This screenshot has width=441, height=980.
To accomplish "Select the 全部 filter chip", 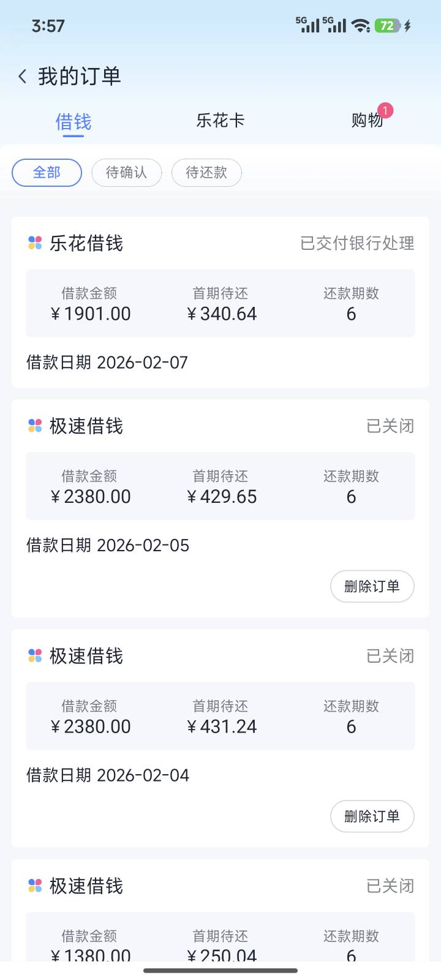I will (47, 173).
